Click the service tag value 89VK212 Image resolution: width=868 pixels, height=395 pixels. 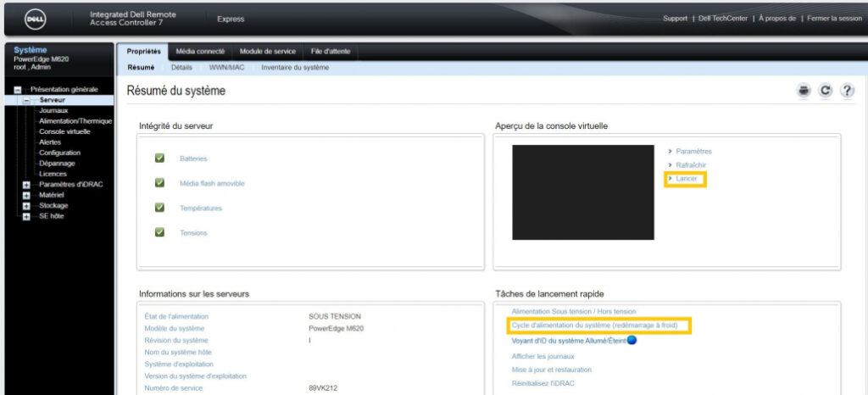tap(323, 388)
